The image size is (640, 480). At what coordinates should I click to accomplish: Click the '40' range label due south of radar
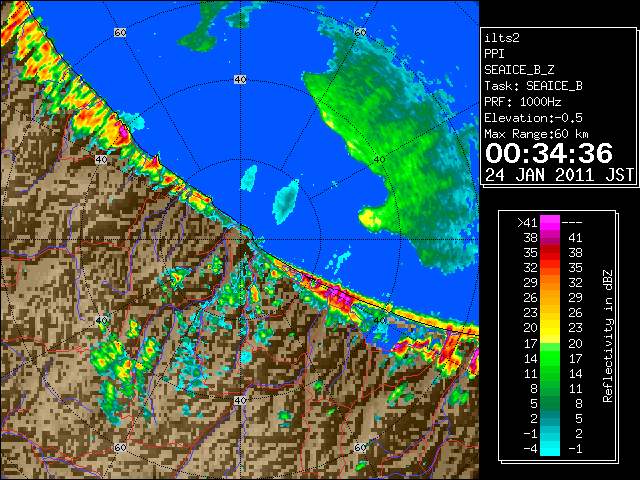click(x=240, y=400)
